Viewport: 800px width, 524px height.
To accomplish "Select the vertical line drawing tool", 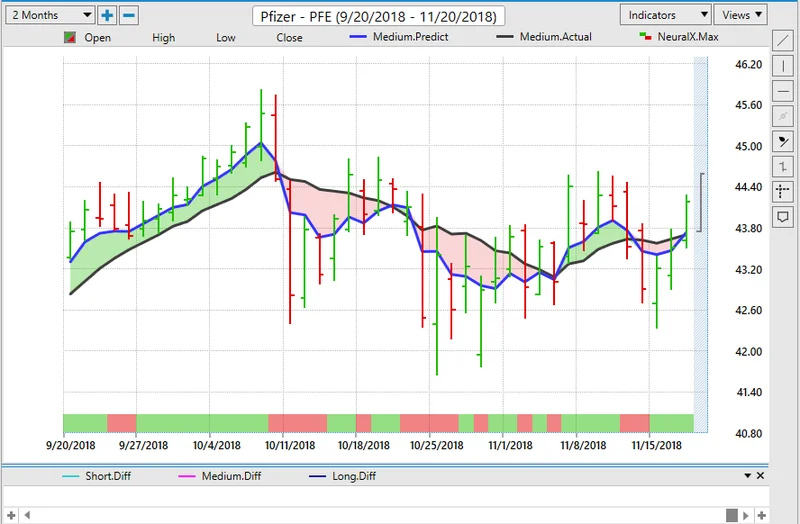I will 783,66.
